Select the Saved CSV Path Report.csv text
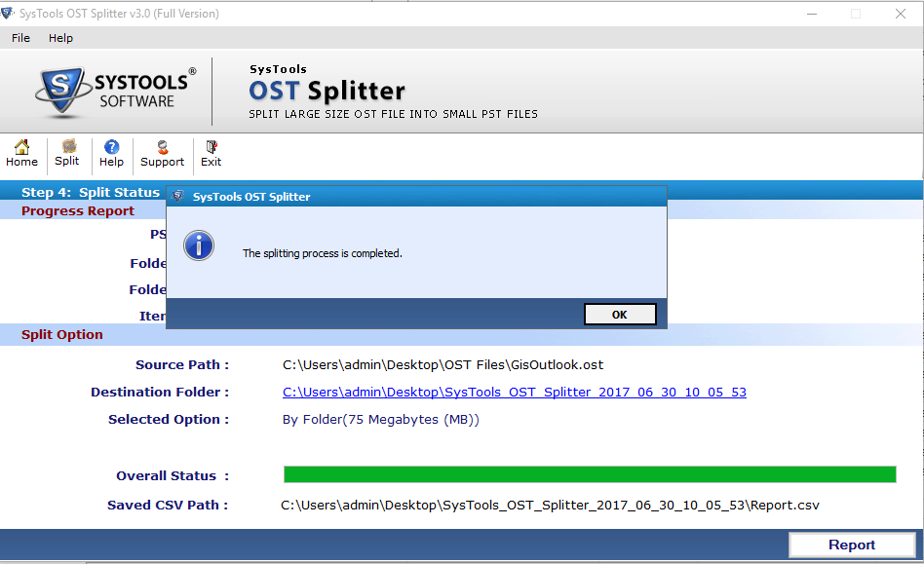Viewport: 924px width, 564px height. click(550, 506)
